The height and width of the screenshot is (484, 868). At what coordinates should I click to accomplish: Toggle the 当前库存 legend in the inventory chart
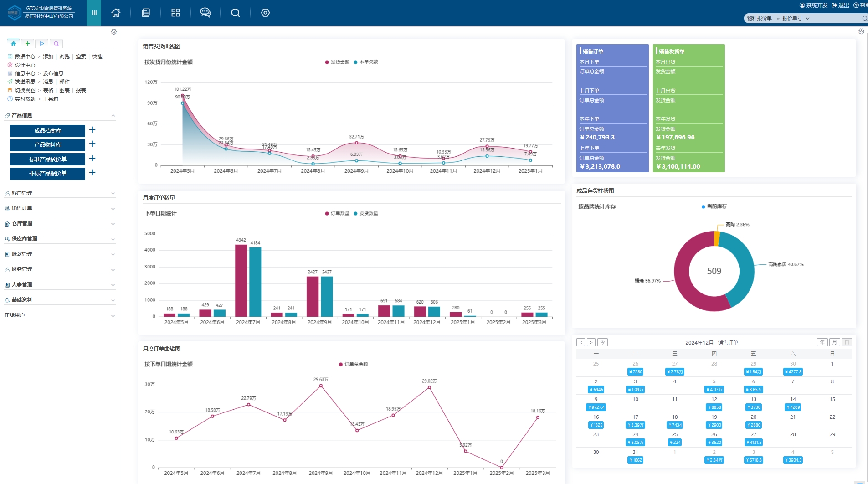click(714, 206)
